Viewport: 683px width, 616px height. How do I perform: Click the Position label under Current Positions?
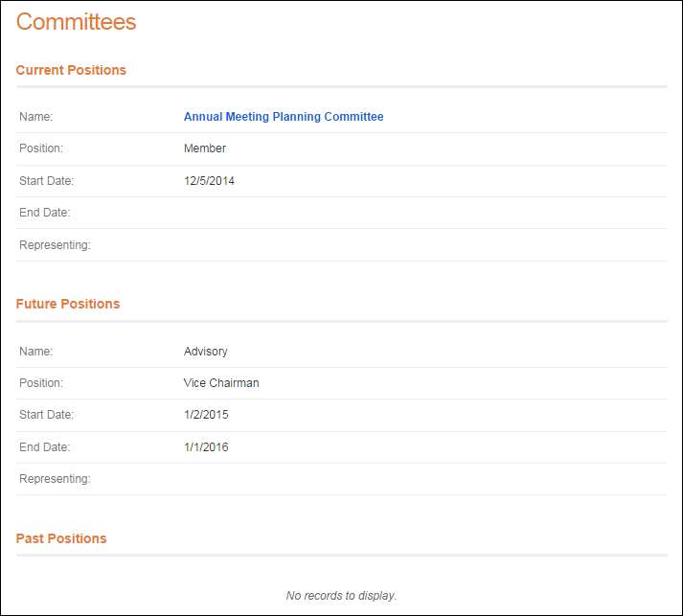41,148
